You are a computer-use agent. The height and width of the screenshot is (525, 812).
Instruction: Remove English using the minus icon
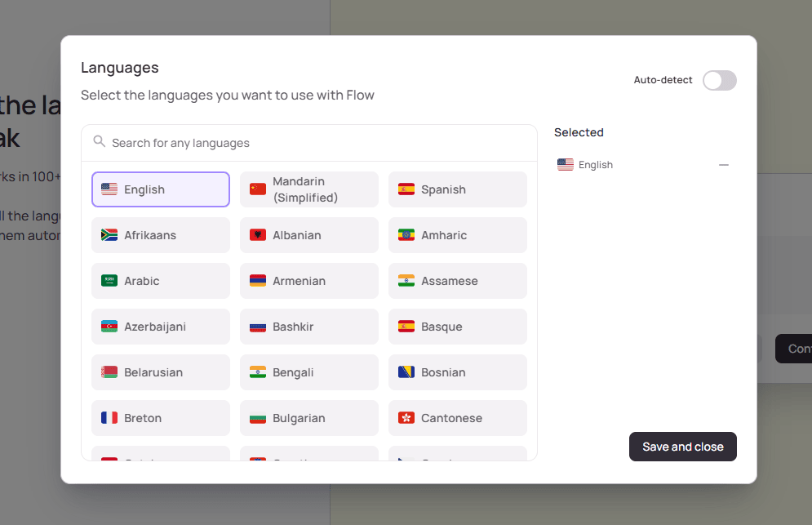point(723,165)
